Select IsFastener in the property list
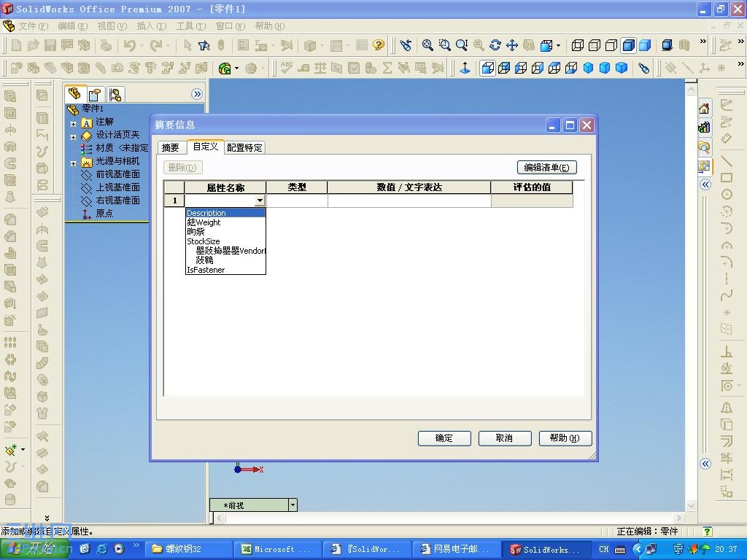 pyautogui.click(x=225, y=270)
